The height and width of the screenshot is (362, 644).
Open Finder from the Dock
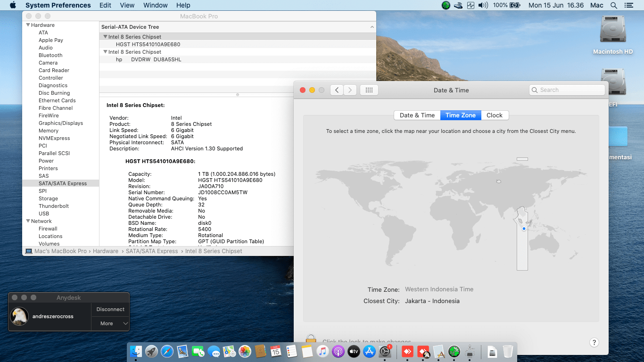pyautogui.click(x=136, y=351)
